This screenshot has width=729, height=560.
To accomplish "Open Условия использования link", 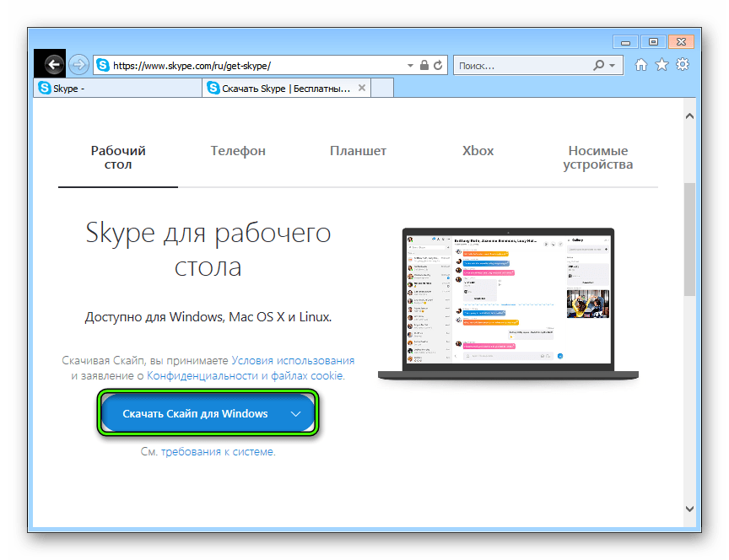I will pyautogui.click(x=293, y=361).
